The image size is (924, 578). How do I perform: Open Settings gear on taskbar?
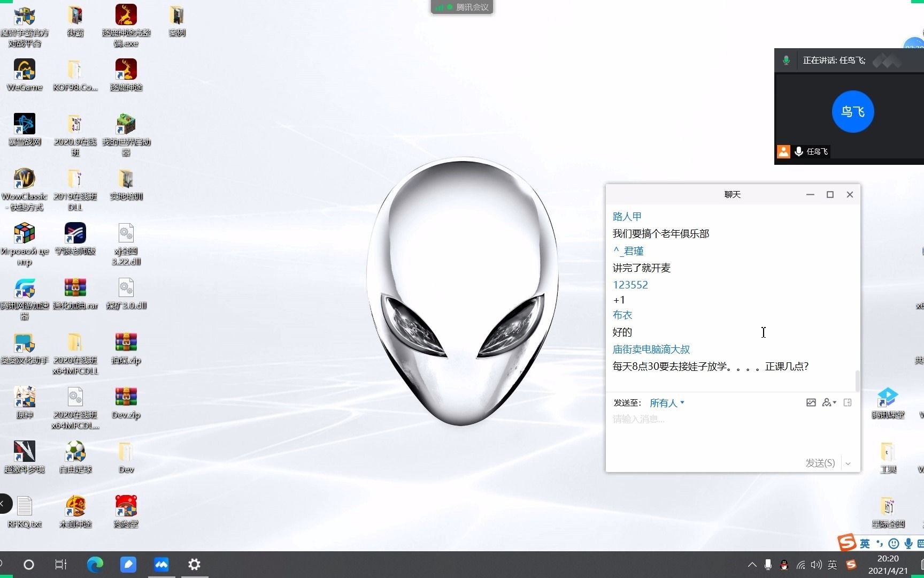(x=195, y=564)
